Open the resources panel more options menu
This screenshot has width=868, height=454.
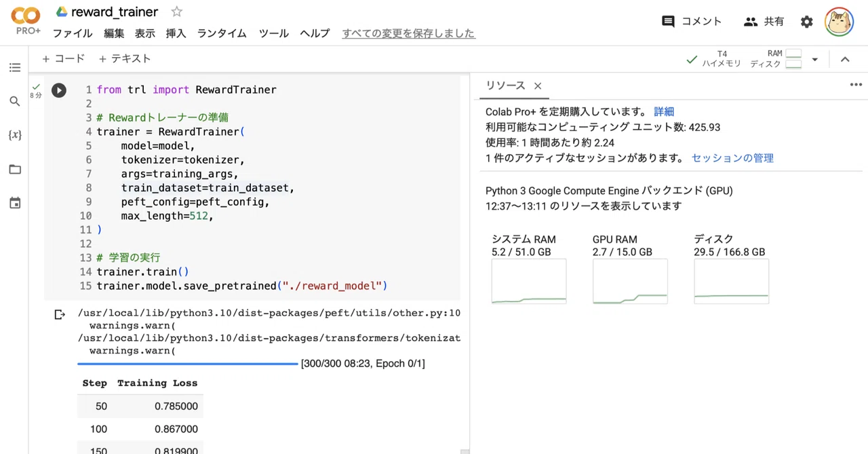tap(855, 85)
